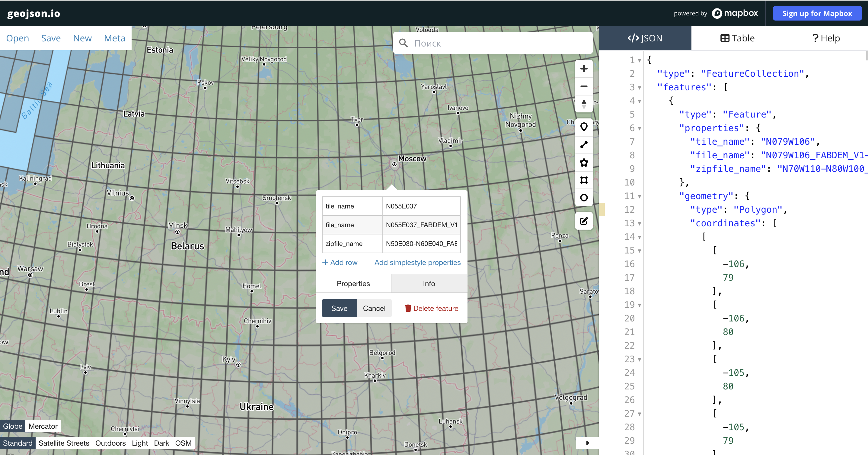Select the draw line string tool
This screenshot has width=868, height=455.
(x=584, y=145)
